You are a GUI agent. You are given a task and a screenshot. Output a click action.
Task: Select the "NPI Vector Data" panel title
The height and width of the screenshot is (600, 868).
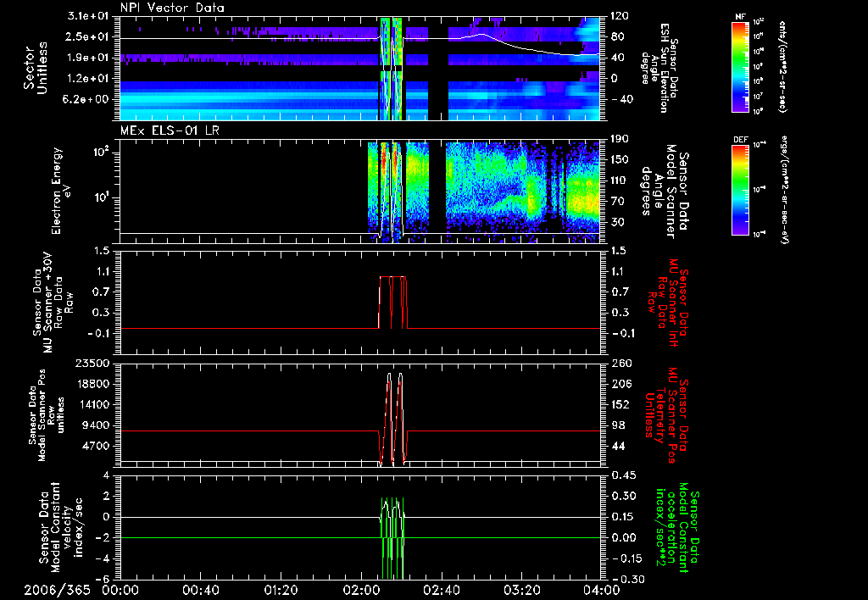[x=172, y=8]
